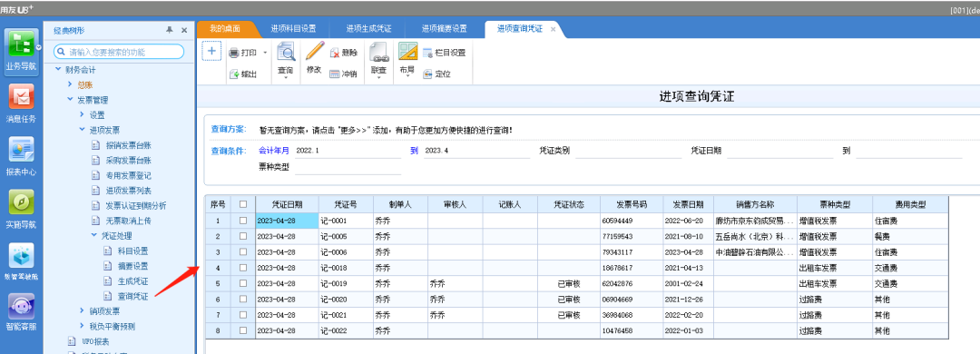
Task: Open the 打印 dropdown arrow
Action: pos(265,54)
